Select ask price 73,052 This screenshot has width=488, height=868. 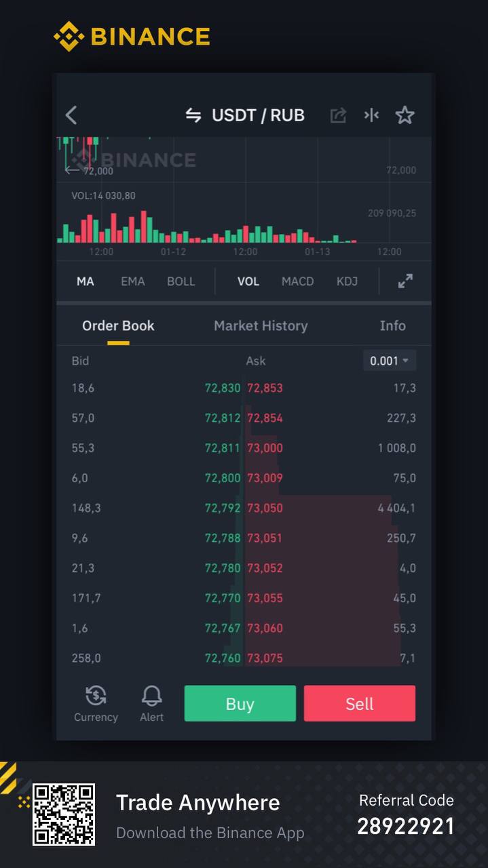(265, 568)
